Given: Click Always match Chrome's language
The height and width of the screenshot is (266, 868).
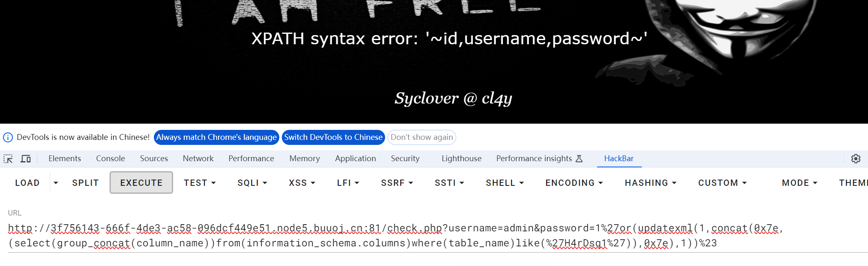Looking at the screenshot, I should (x=217, y=137).
